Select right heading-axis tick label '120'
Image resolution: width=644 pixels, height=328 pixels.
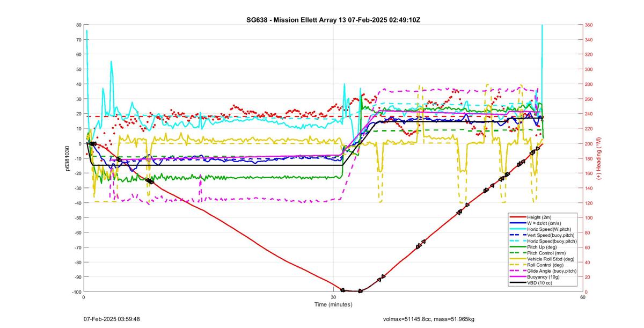(x=589, y=203)
